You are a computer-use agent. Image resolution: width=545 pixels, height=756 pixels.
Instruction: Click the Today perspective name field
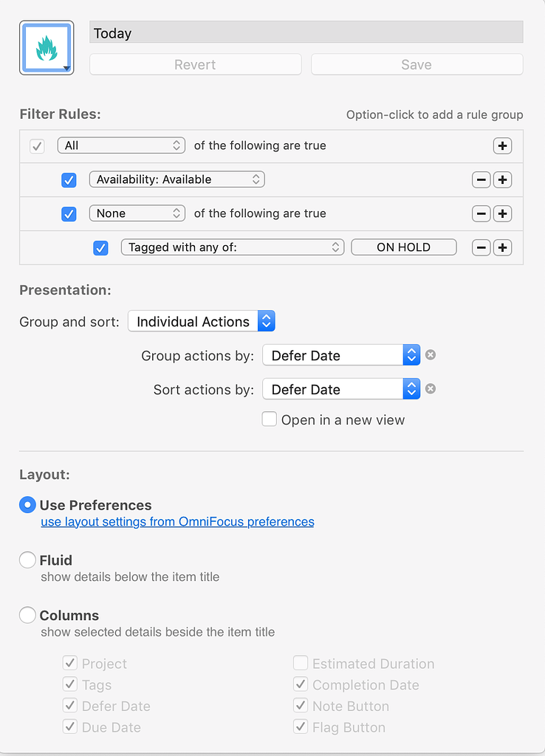click(306, 32)
